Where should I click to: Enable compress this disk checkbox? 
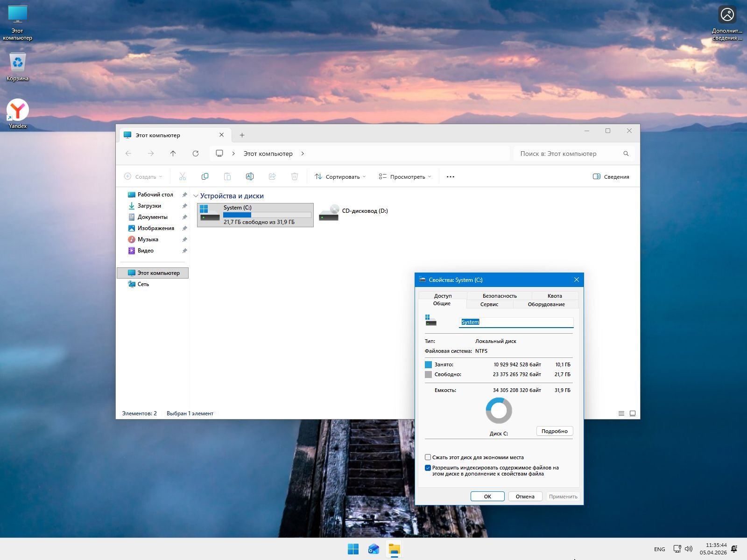428,457
